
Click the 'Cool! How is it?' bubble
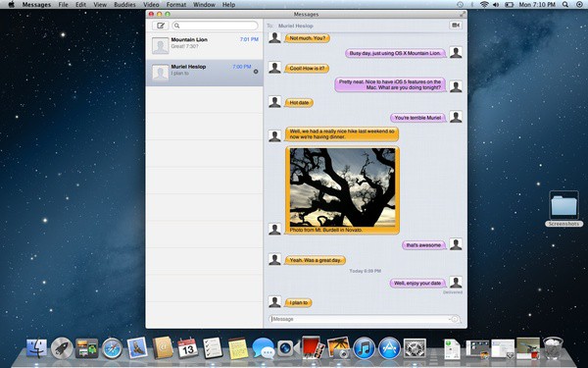307,69
